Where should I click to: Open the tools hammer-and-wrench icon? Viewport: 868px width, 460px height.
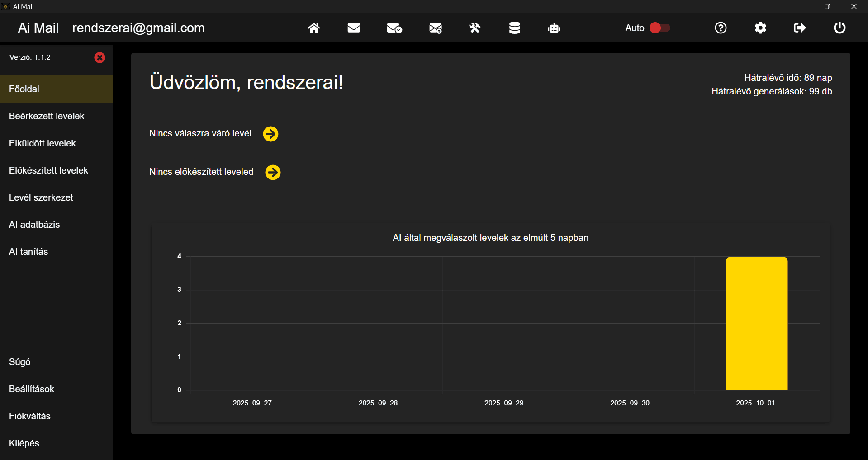coord(474,28)
